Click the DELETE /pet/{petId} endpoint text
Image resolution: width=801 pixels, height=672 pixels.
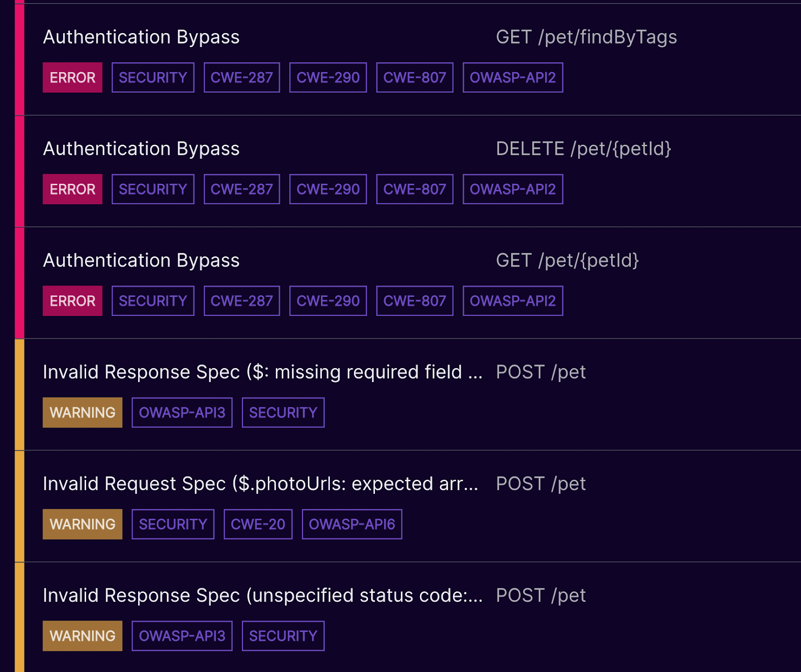pos(583,149)
